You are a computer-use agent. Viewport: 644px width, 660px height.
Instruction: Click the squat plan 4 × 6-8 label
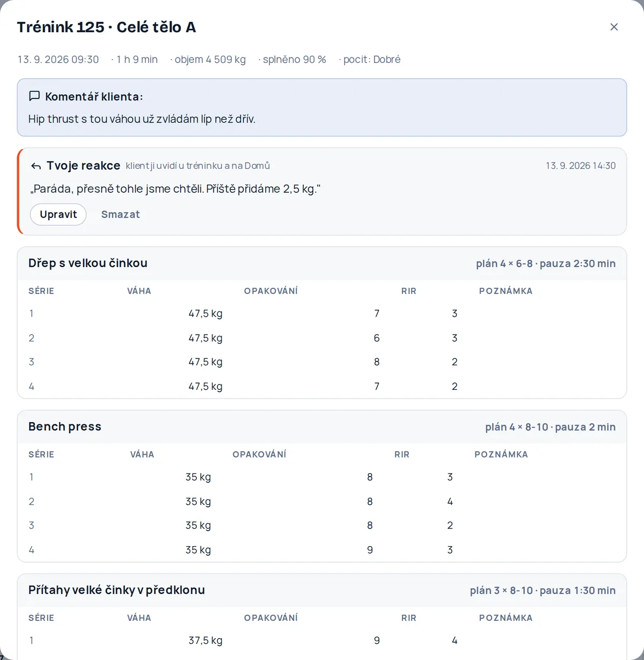coord(546,264)
